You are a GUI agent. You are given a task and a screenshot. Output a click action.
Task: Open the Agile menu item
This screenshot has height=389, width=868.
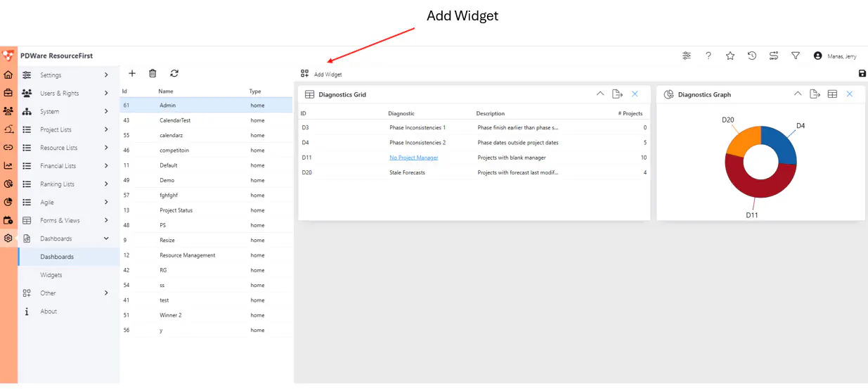[68, 203]
